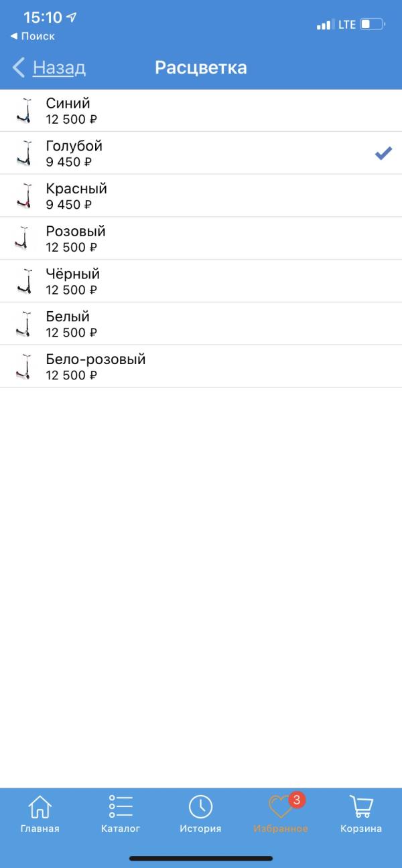Open the Каталог list icon
Viewport: 402px width, 868px height.
tap(121, 806)
